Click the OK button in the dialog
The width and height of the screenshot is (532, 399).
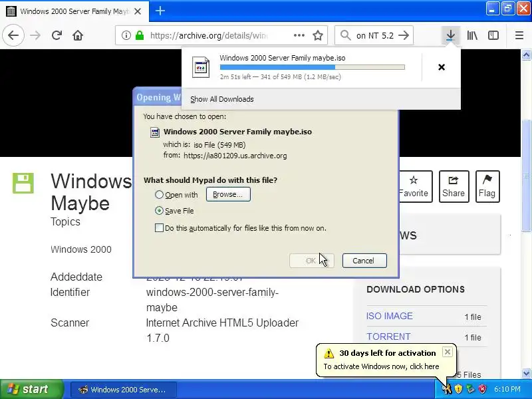click(311, 261)
